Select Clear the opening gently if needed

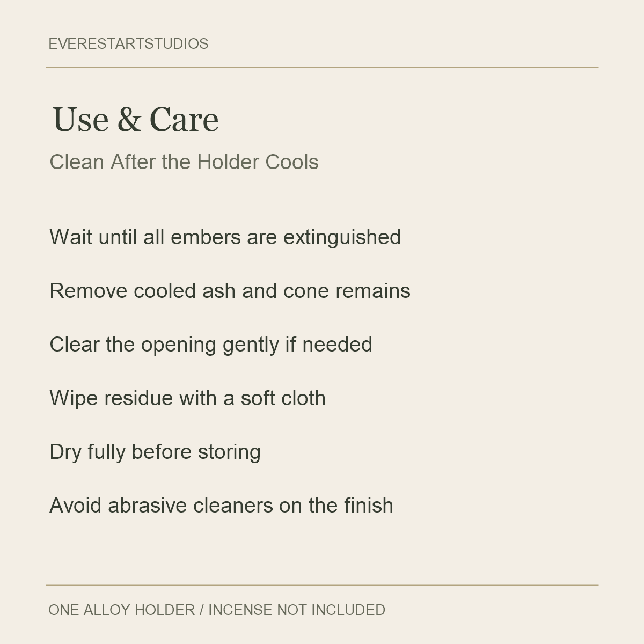click(x=211, y=345)
